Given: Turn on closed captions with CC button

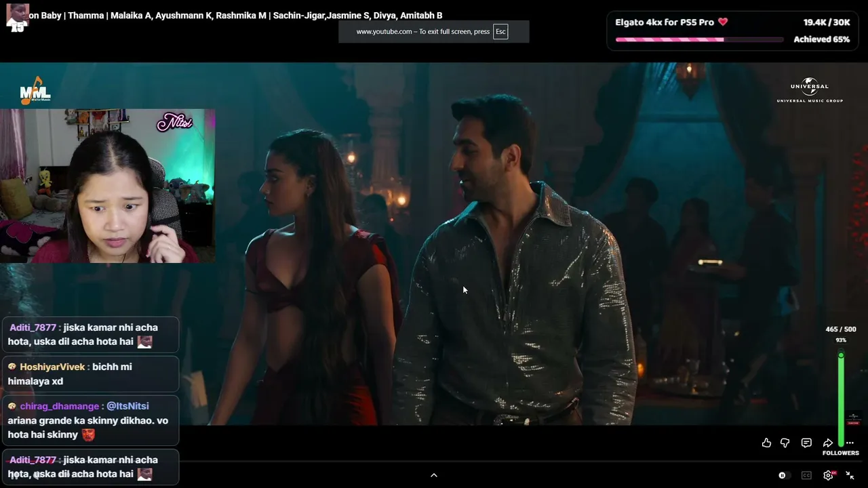Looking at the screenshot, I should (x=806, y=475).
